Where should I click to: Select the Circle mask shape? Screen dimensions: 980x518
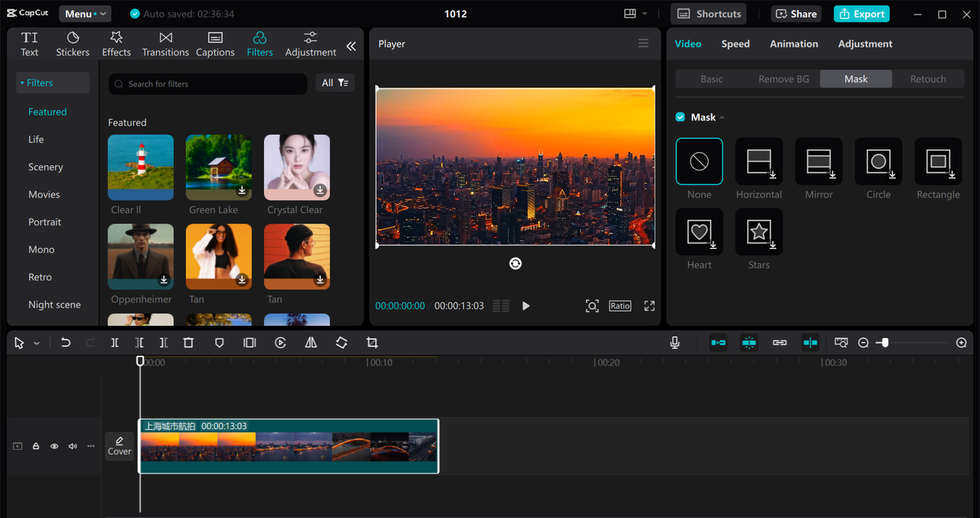(x=878, y=161)
